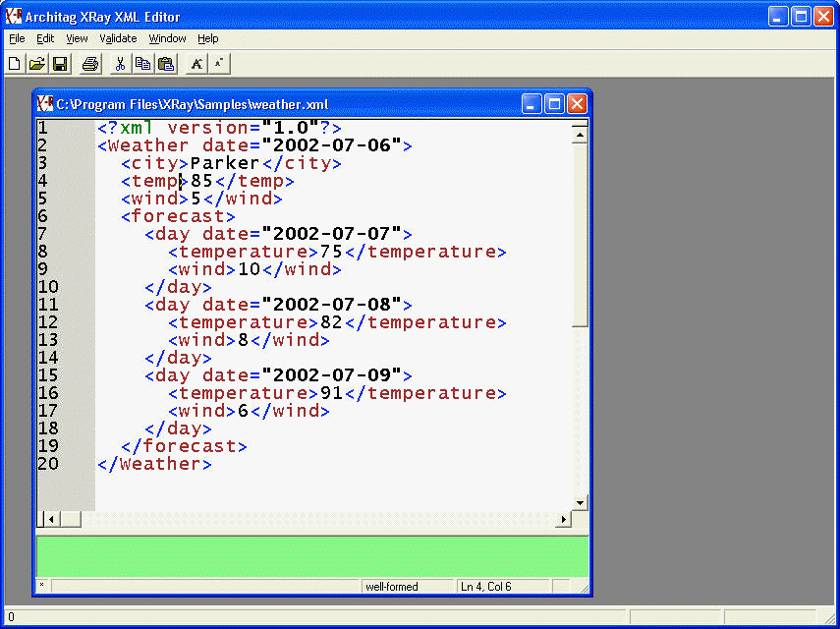
Task: Click the vertical scrollbar thumb in editor
Action: [x=580, y=235]
